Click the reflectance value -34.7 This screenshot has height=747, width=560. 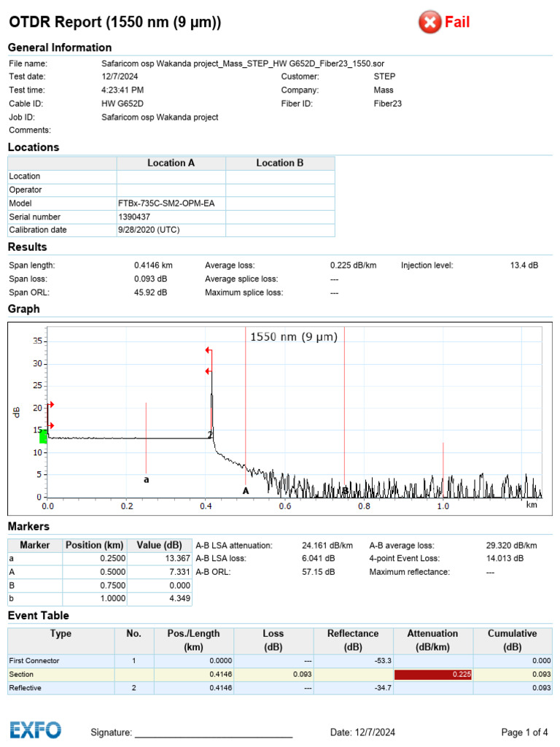pos(383,688)
